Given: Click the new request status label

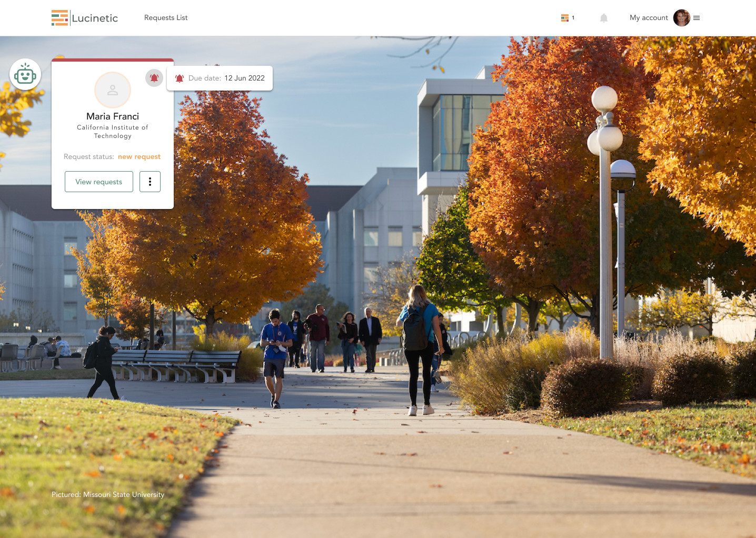Looking at the screenshot, I should (x=139, y=157).
